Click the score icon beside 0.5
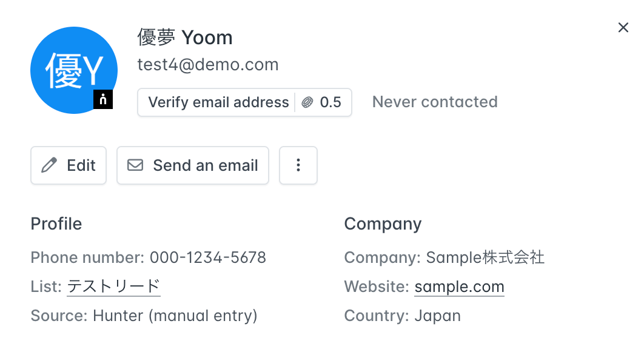This screenshot has width=644, height=338. coord(307,102)
